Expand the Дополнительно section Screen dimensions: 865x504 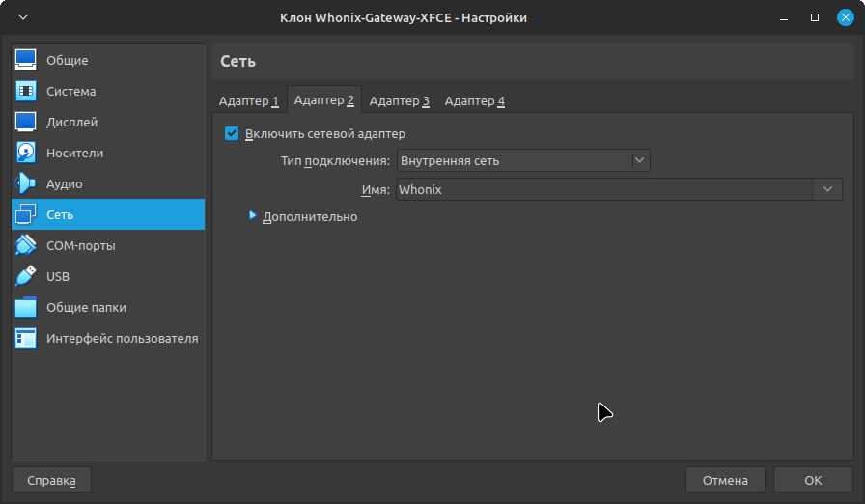coord(254,216)
